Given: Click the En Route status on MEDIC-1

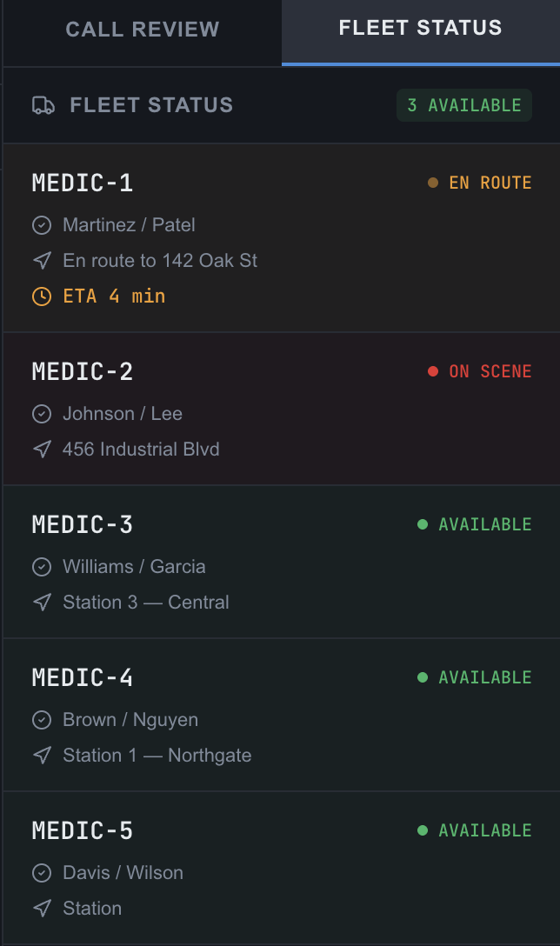Looking at the screenshot, I should [480, 183].
